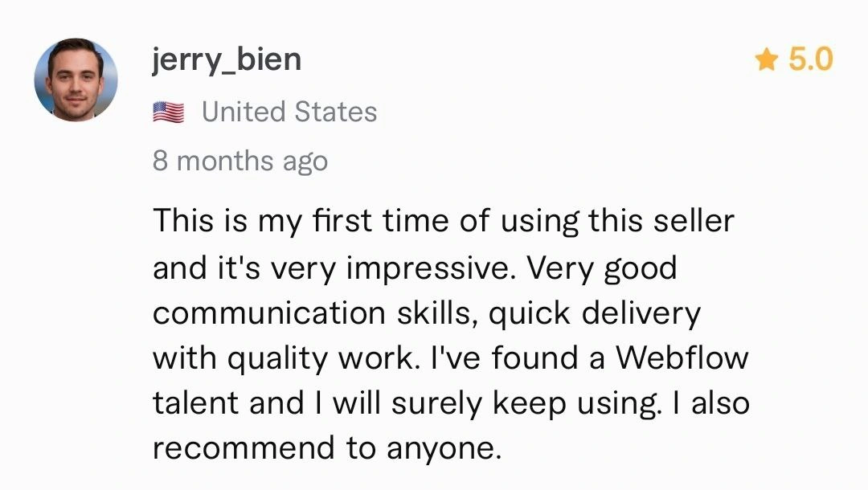The width and height of the screenshot is (868, 490).
Task: Click the gold star rating icon
Action: [767, 59]
